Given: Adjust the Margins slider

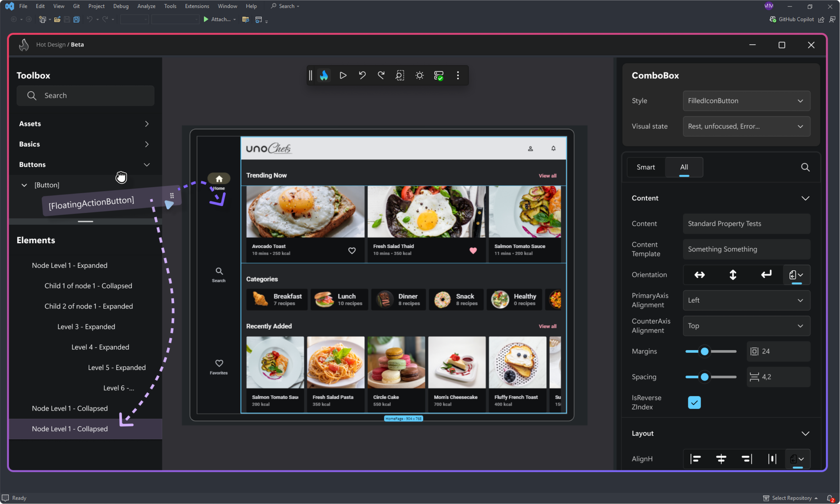Looking at the screenshot, I should pos(704,351).
